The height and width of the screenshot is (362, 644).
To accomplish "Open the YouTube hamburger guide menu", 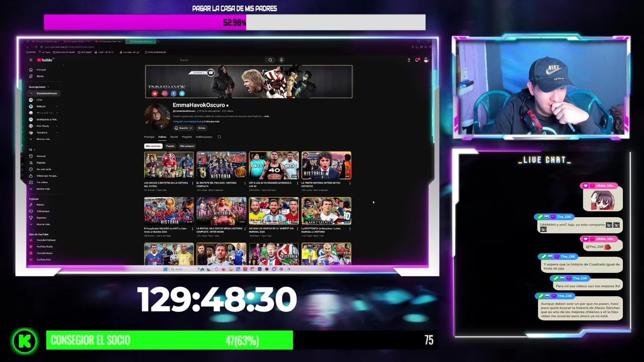I will [31, 60].
